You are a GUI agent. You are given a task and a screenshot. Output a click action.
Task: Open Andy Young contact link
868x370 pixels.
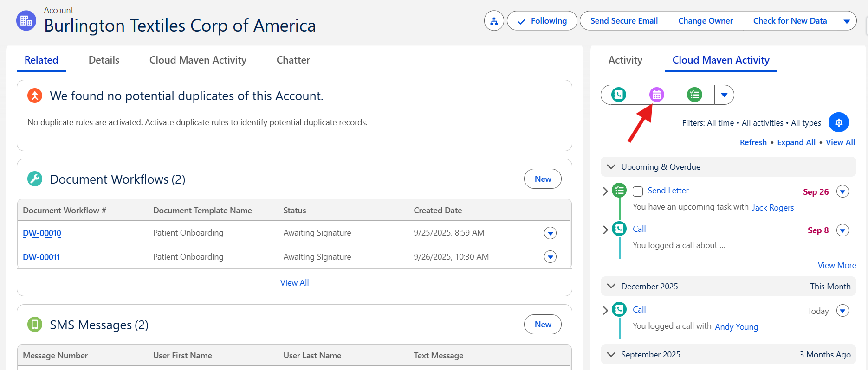coord(736,327)
